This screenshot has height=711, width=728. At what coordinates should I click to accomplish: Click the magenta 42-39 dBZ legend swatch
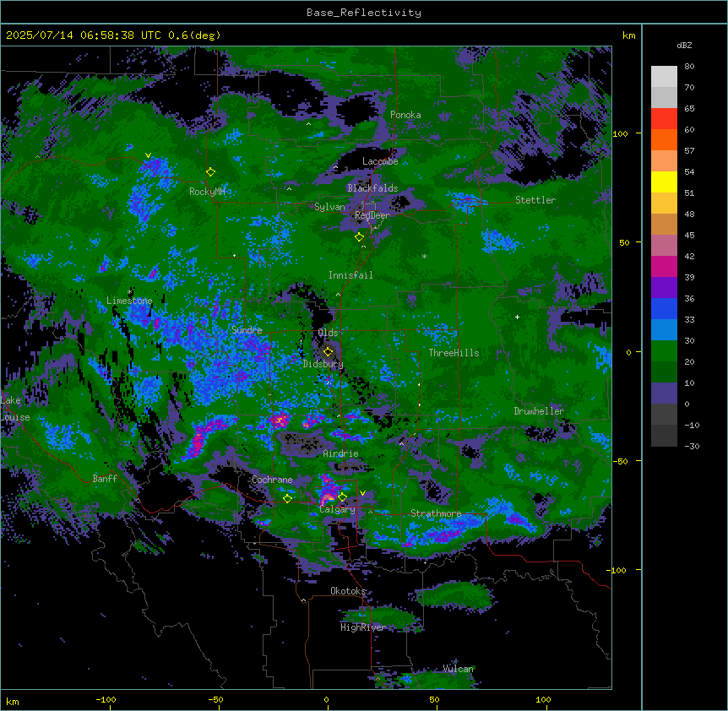click(x=664, y=266)
